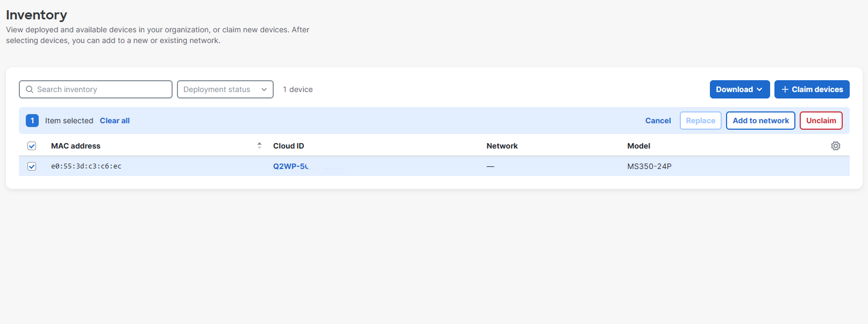Viewport: 868px width, 324px height.
Task: Expand the Download button chevron
Action: tap(759, 89)
